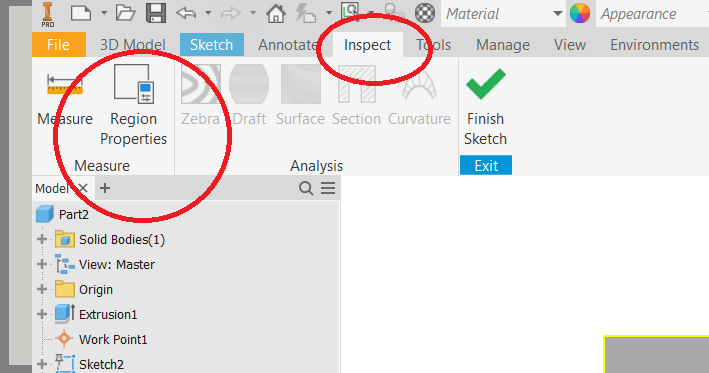
Task: Open Region Properties tool
Action: (x=133, y=105)
